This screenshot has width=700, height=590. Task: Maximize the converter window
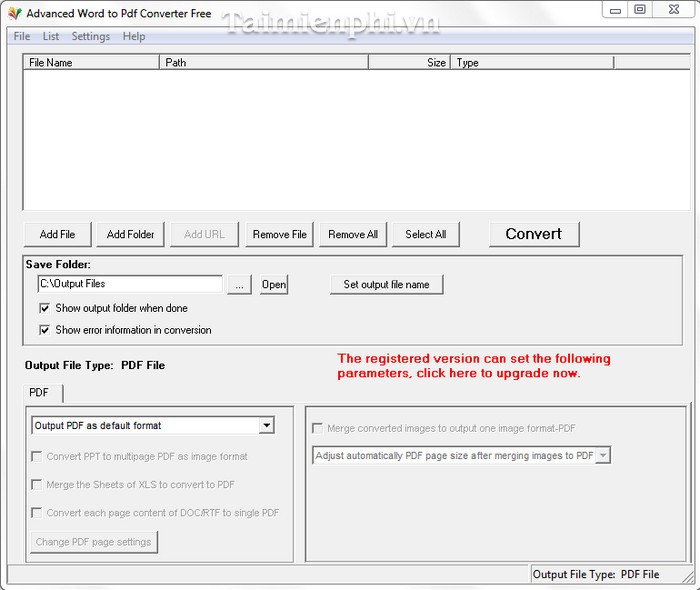[640, 10]
